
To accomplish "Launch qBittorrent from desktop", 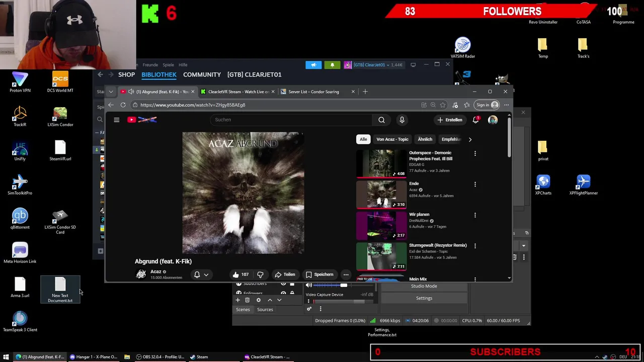I will tap(20, 219).
